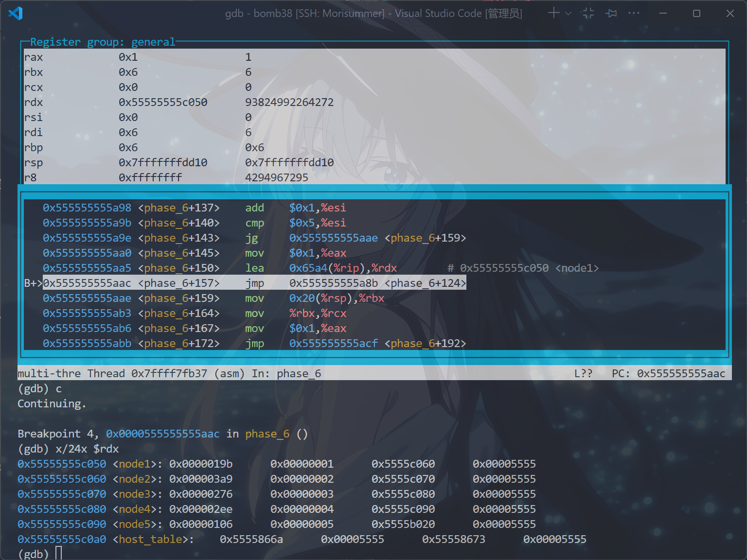Focus the bottom gdb prompt cursor
Image resolution: width=747 pixels, height=560 pixels.
coord(59,553)
